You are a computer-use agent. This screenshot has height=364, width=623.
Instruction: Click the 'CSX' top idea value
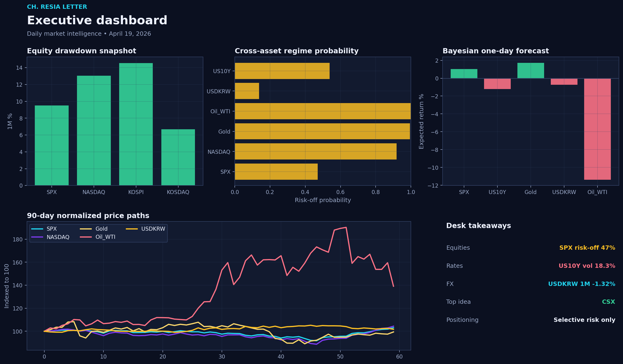coord(608,302)
